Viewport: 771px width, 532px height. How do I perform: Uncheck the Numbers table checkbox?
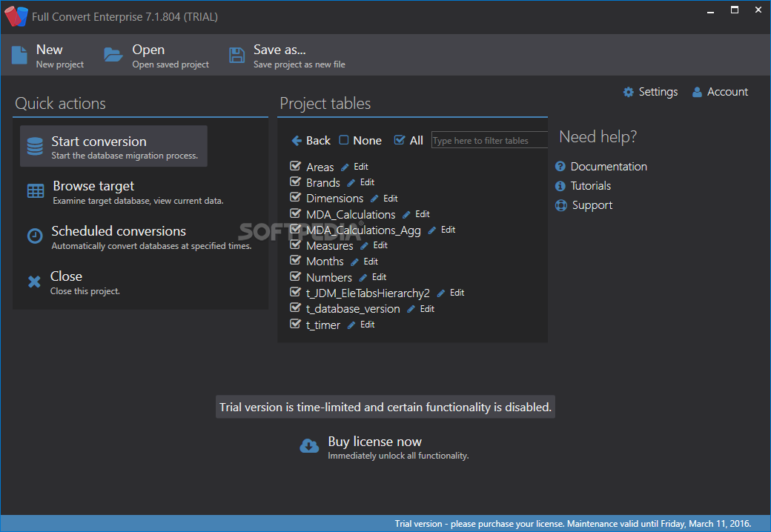tap(295, 276)
